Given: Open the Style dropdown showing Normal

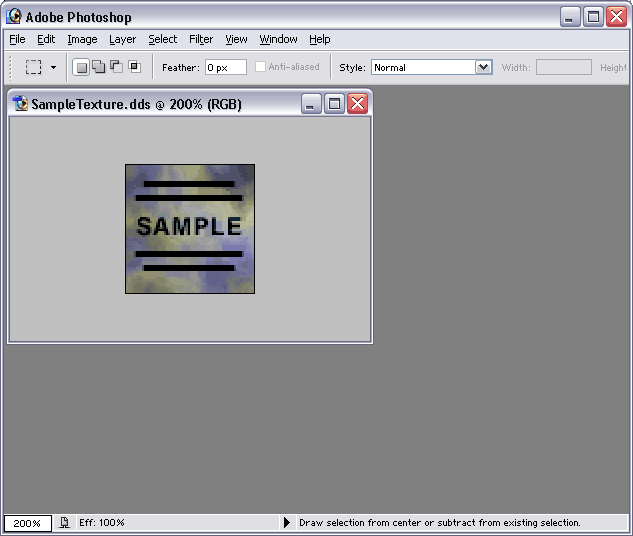Looking at the screenshot, I should (x=432, y=67).
